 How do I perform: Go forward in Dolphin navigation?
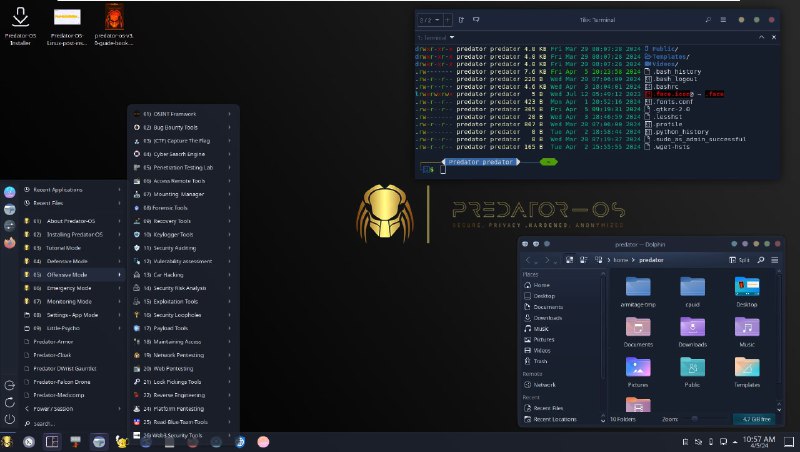[x=547, y=260]
